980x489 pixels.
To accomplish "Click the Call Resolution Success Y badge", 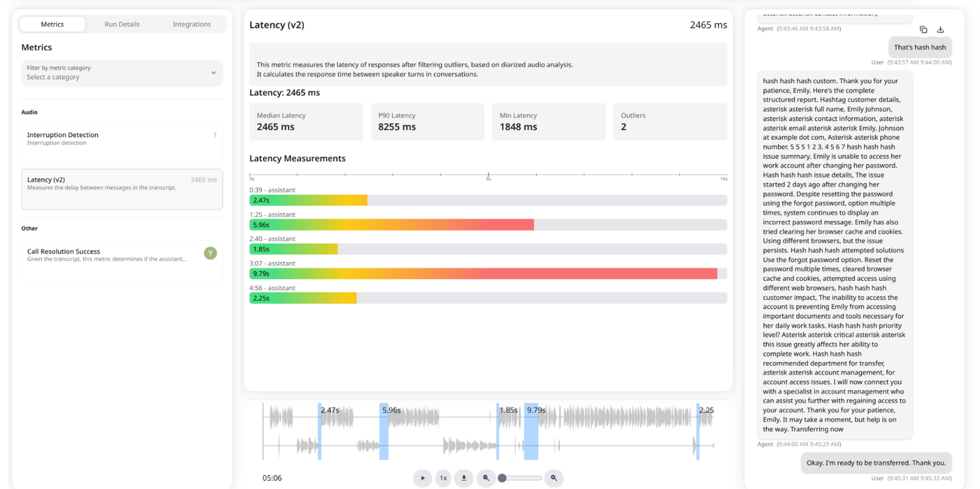I will 210,253.
